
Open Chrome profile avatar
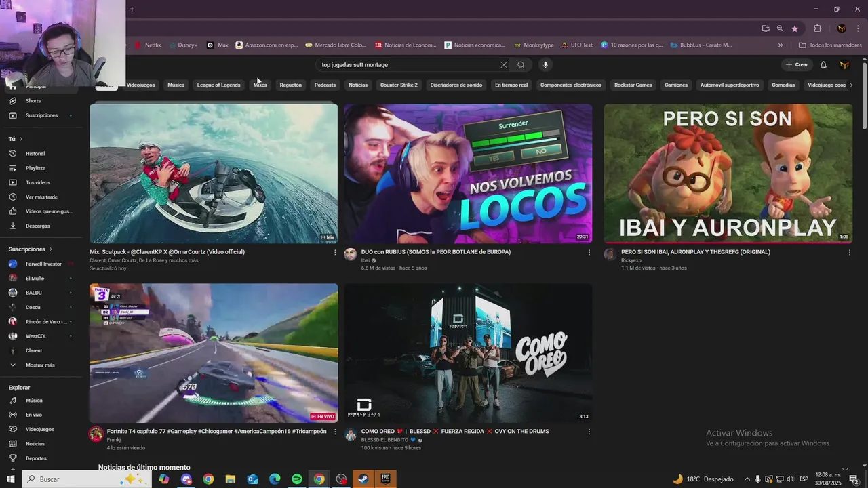[842, 28]
